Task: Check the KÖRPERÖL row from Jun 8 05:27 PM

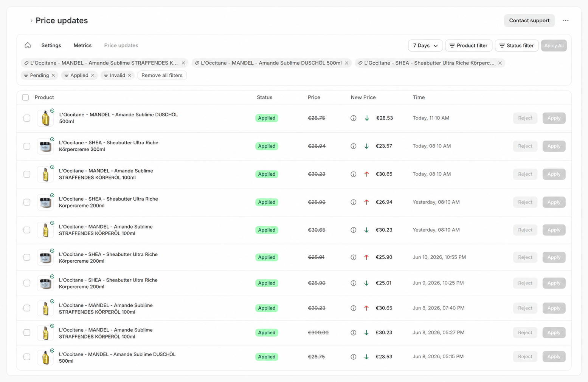Action: tap(27, 333)
